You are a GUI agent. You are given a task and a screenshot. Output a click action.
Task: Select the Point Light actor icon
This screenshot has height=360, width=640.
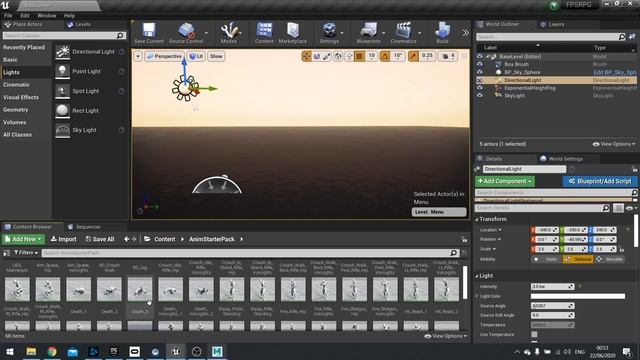tap(62, 71)
